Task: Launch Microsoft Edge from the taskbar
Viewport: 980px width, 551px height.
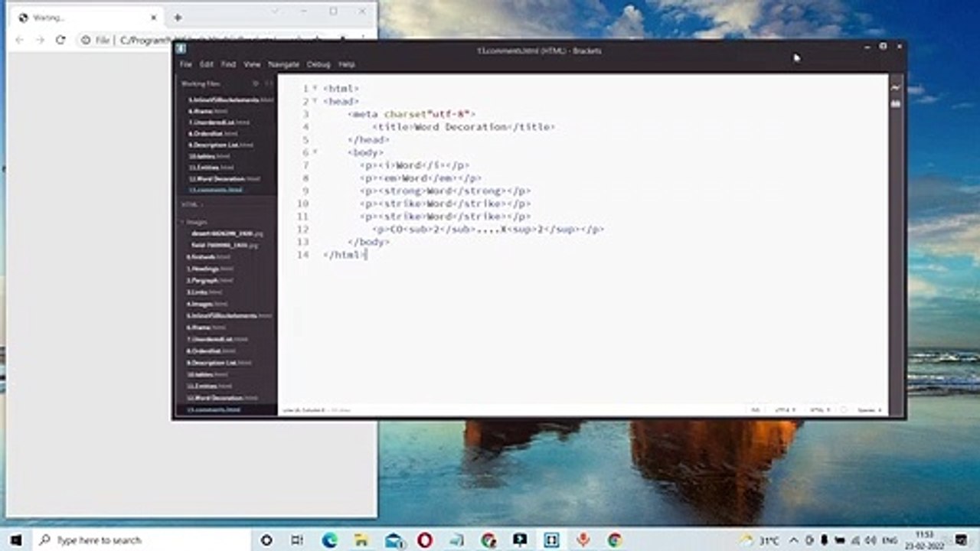Action: [x=330, y=540]
